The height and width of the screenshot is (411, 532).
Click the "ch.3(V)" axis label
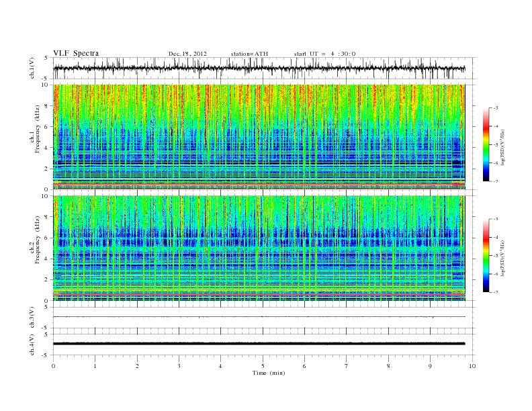coord(32,318)
